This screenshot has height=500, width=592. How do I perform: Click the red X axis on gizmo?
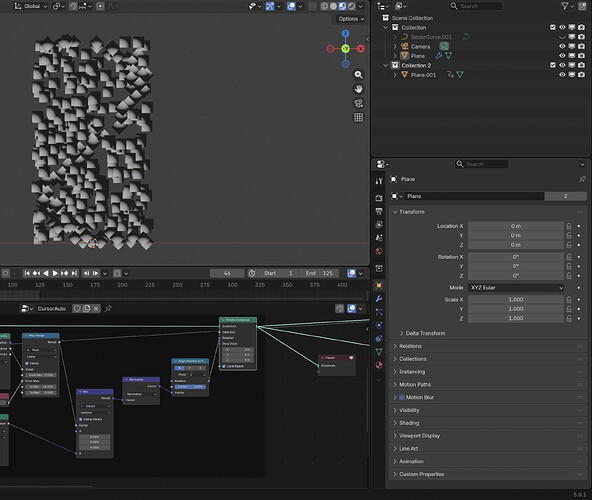click(x=361, y=49)
